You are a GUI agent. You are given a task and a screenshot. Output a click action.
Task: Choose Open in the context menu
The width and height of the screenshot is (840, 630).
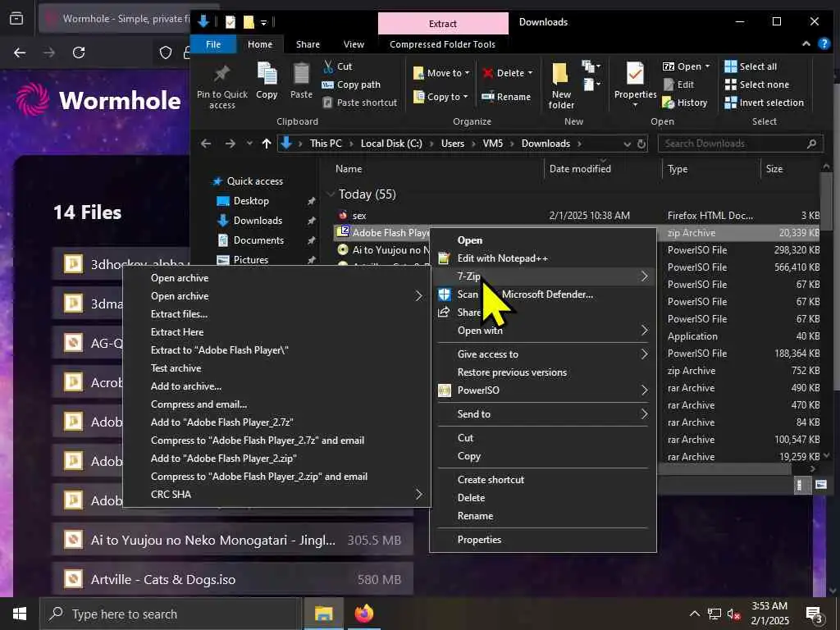point(470,240)
